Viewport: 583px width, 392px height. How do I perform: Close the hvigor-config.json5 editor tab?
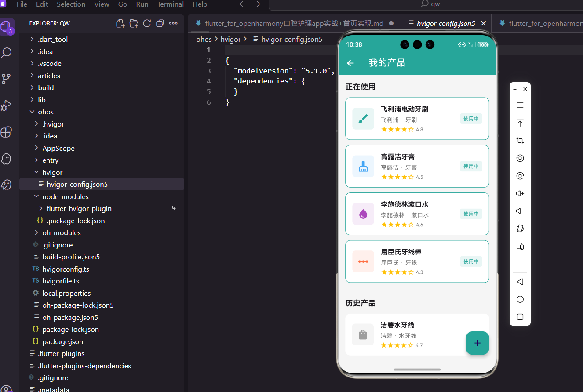point(483,23)
